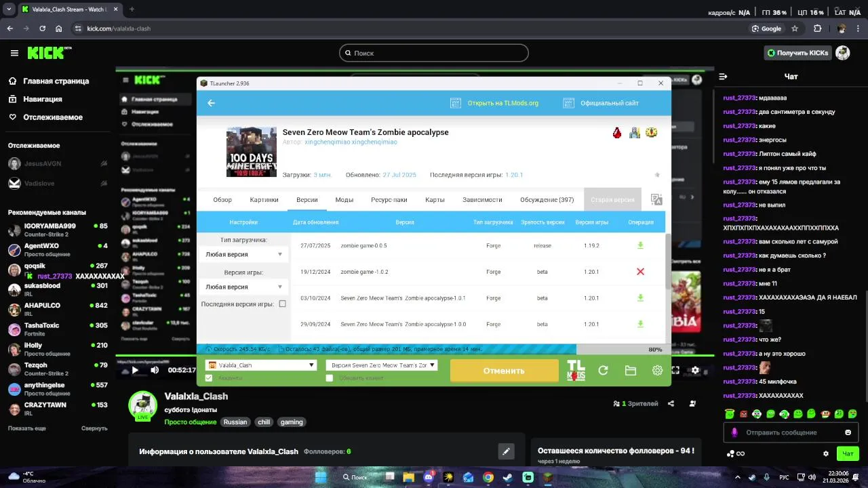The width and height of the screenshot is (868, 488).
Task: Open the Chrome icon on the taskbar
Action: (x=488, y=477)
